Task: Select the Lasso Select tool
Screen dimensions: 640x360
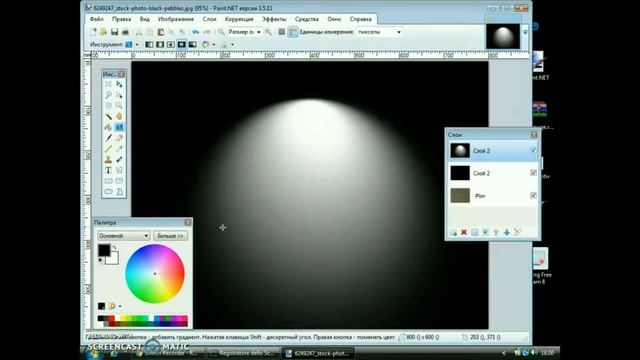Action: pyautogui.click(x=108, y=95)
